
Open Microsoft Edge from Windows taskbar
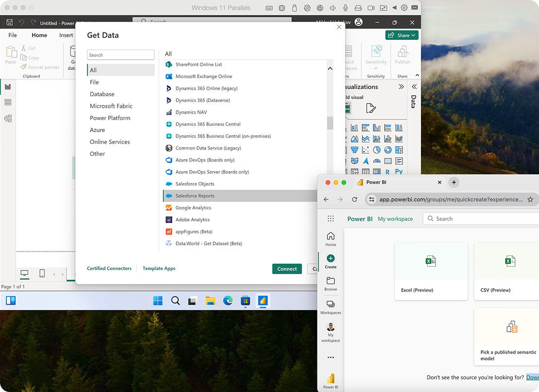coord(228,301)
